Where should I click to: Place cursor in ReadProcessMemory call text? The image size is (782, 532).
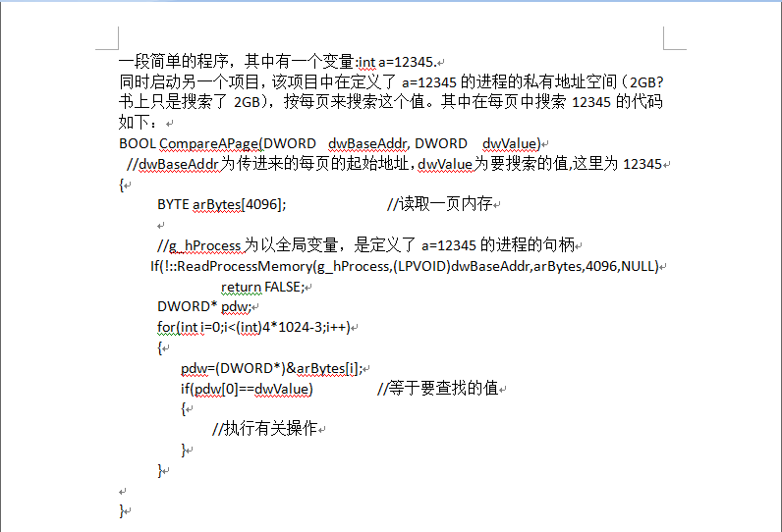pyautogui.click(x=405, y=267)
